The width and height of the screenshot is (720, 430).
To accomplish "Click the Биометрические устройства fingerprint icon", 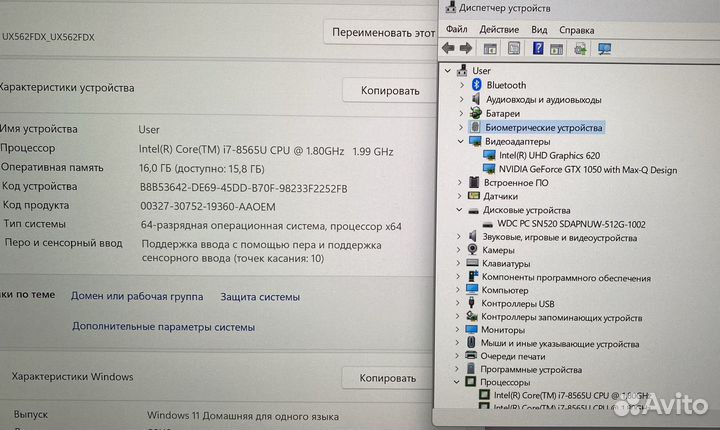I will [x=475, y=127].
